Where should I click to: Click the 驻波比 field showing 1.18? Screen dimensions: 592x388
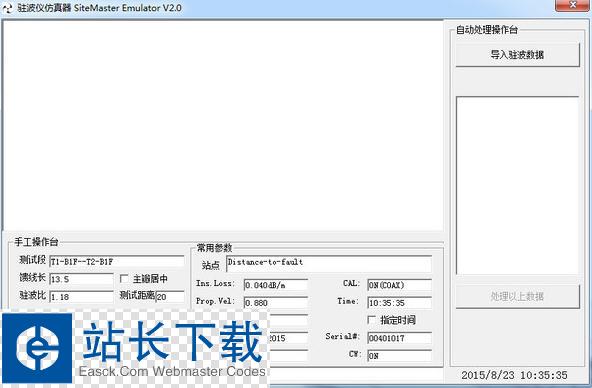(81, 297)
